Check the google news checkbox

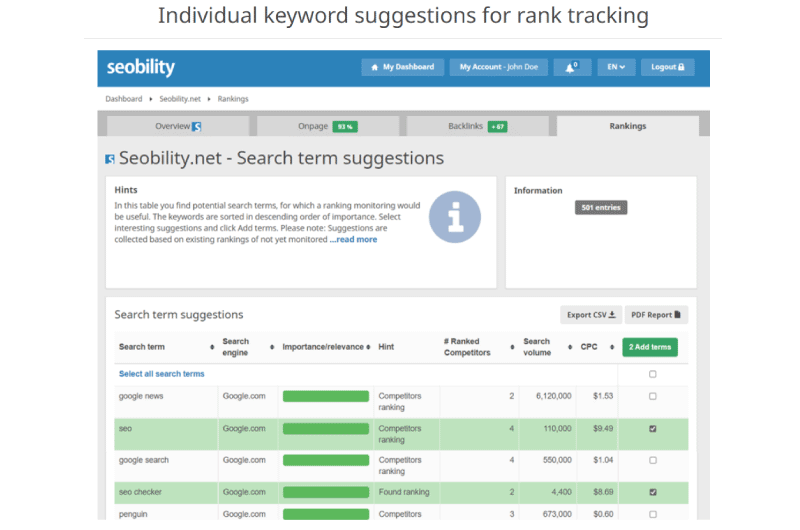click(x=653, y=396)
